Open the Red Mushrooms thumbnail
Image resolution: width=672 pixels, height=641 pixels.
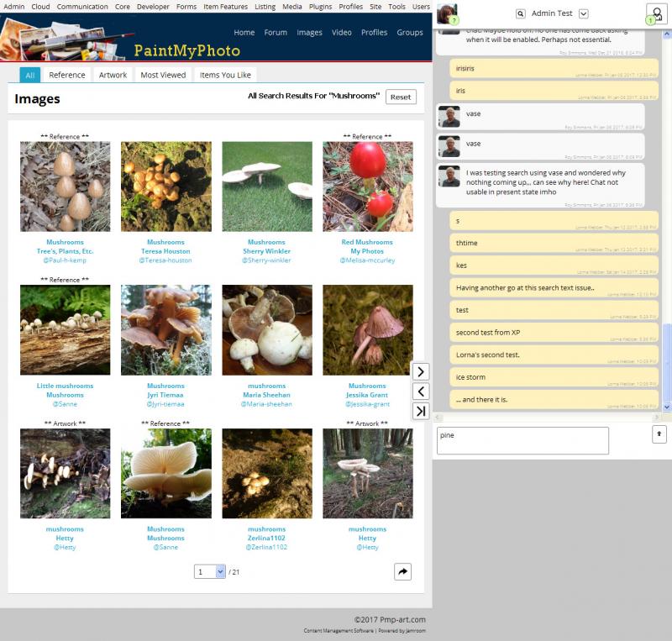click(368, 187)
